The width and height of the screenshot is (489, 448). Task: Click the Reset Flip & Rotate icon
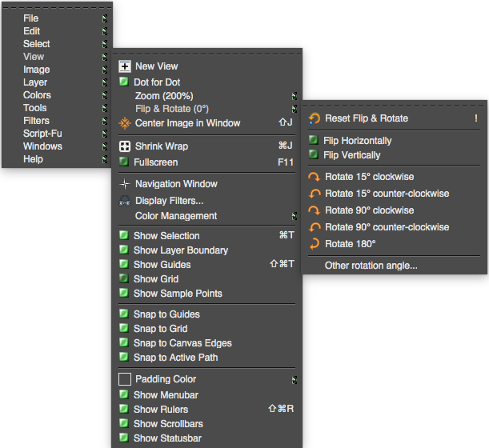tap(315, 118)
